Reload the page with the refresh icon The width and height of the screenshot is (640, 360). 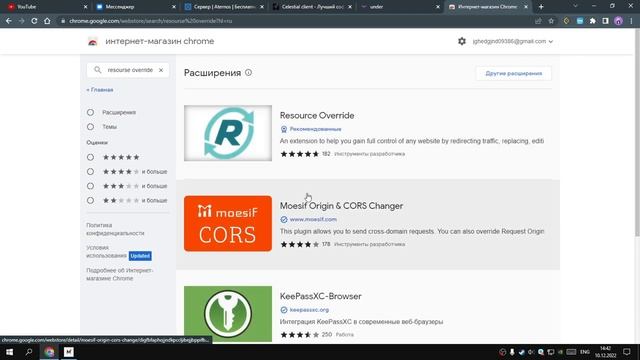click(x=34, y=20)
